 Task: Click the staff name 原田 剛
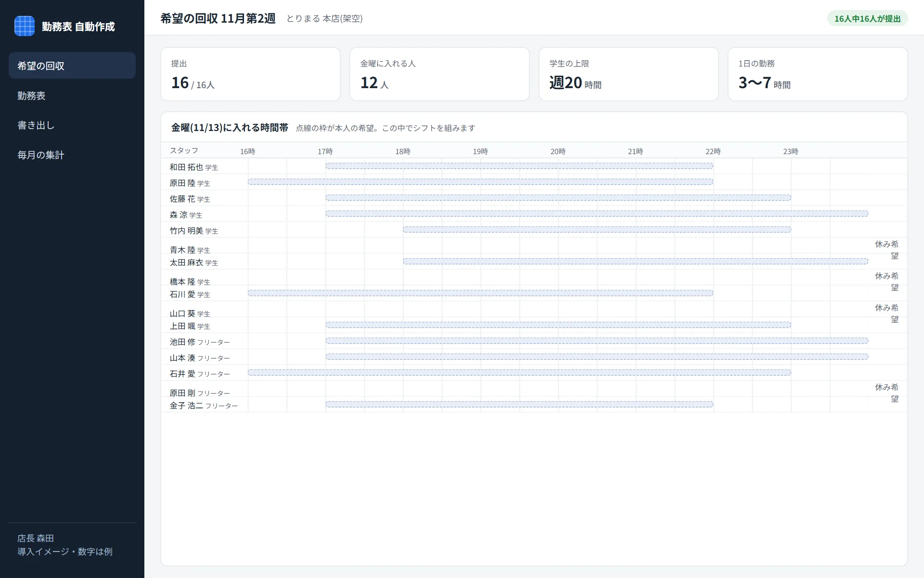coord(182,393)
